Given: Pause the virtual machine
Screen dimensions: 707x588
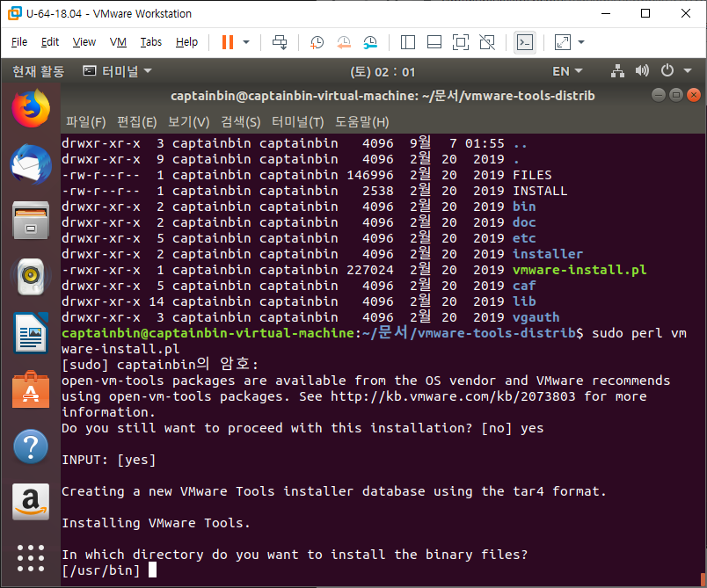Looking at the screenshot, I should 228,42.
